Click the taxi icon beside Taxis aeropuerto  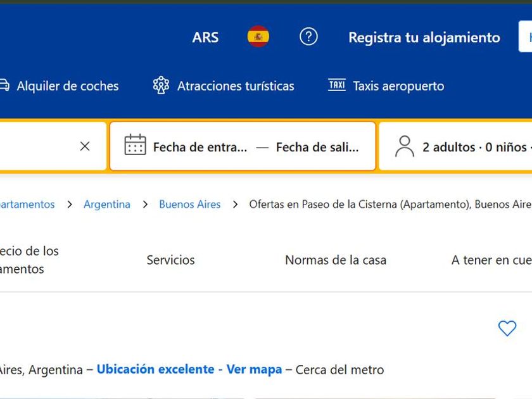[x=337, y=85]
